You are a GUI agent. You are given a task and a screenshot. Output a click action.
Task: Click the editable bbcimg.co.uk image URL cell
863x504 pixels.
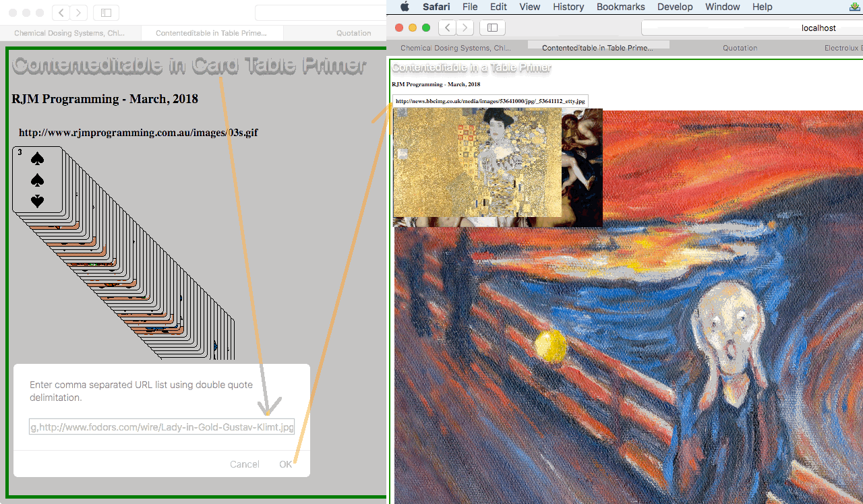pyautogui.click(x=490, y=101)
